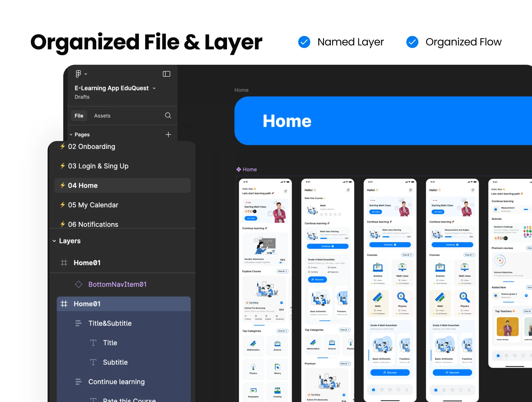Click the text icon beside Title layer
Screen dimensions: 532x402
tap(93, 343)
